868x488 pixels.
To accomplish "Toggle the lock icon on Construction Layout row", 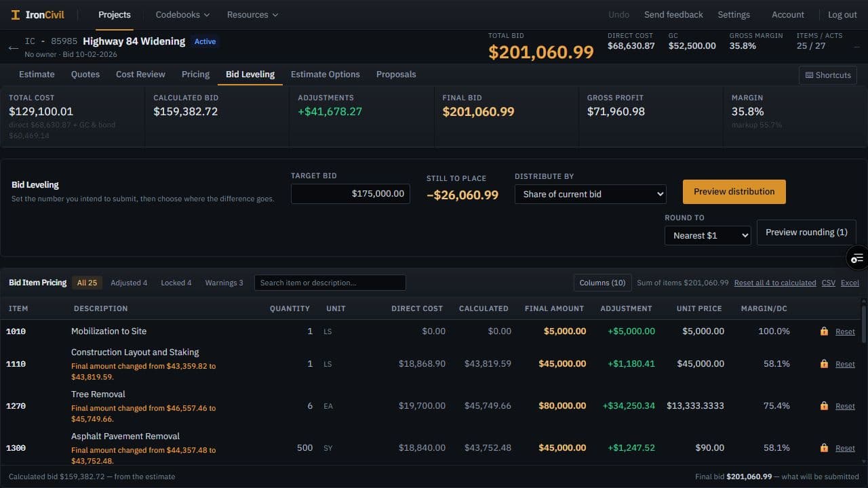I will pyautogui.click(x=824, y=364).
